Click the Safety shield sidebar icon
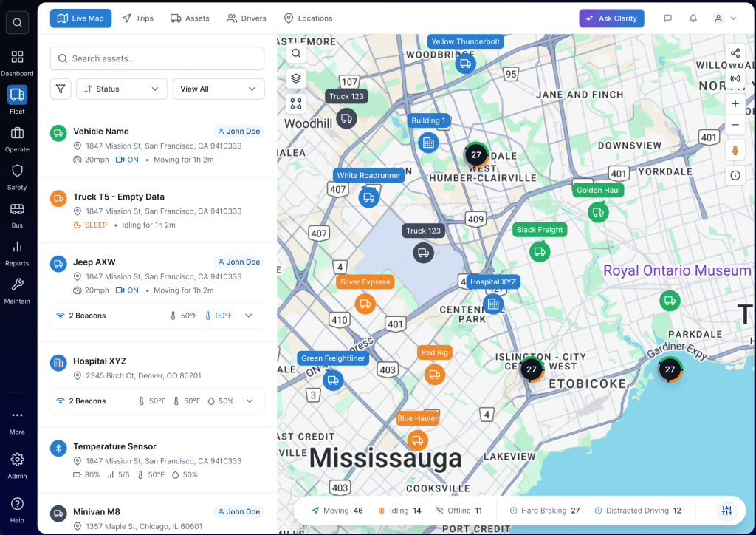This screenshot has height=535, width=756. (x=17, y=175)
